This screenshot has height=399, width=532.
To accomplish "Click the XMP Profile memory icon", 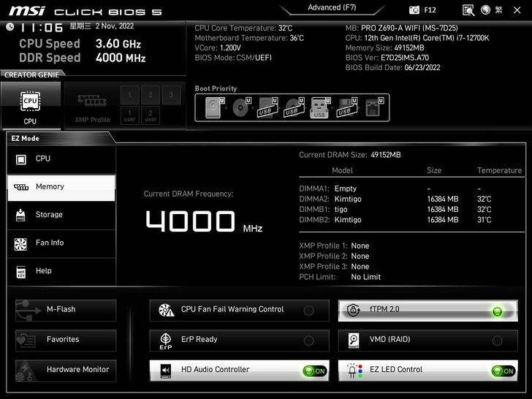I will tap(92, 101).
